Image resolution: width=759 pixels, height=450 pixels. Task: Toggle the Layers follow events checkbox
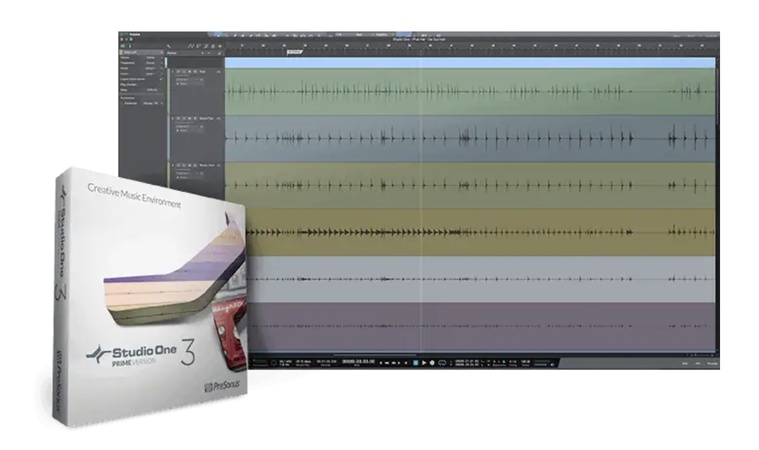(161, 79)
